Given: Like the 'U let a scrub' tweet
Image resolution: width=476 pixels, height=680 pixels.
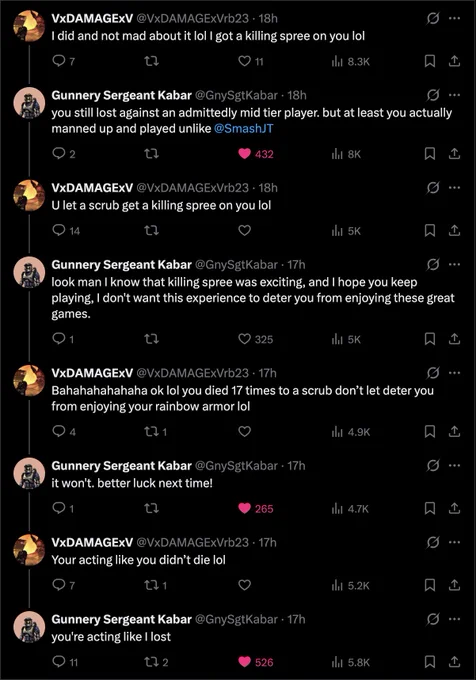Looking at the screenshot, I should [x=245, y=230].
